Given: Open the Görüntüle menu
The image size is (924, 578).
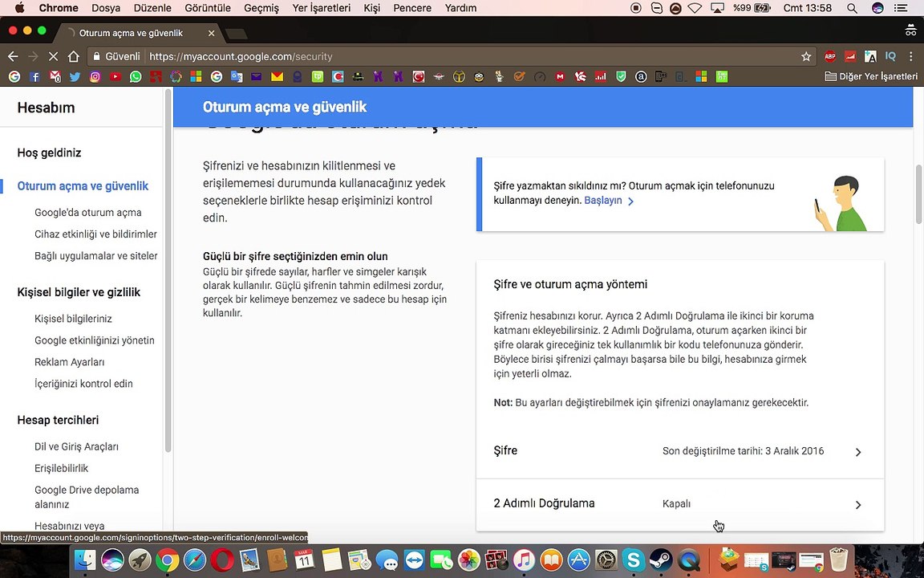Looking at the screenshot, I should [x=207, y=8].
